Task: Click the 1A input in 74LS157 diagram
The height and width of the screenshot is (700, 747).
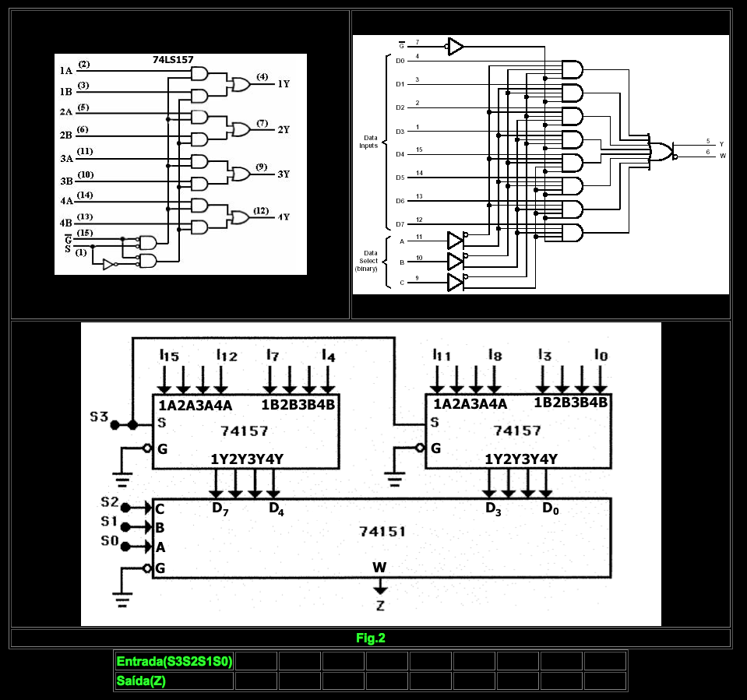Action: [x=66, y=71]
